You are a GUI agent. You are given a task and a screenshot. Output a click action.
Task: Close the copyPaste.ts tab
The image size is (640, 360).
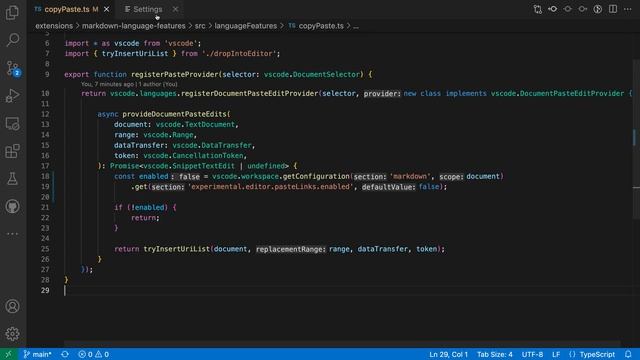coord(107,9)
